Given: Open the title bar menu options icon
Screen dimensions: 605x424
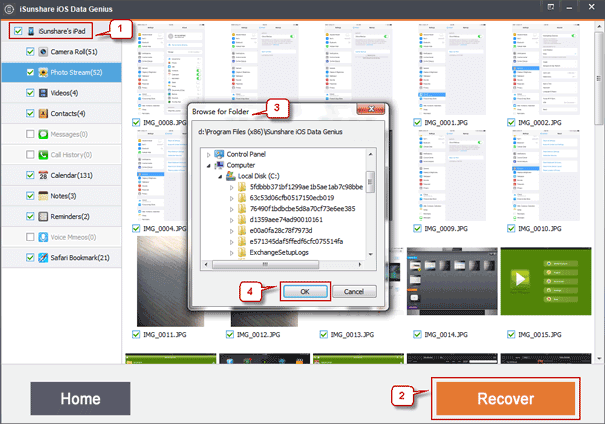Looking at the screenshot, I should click(551, 7).
